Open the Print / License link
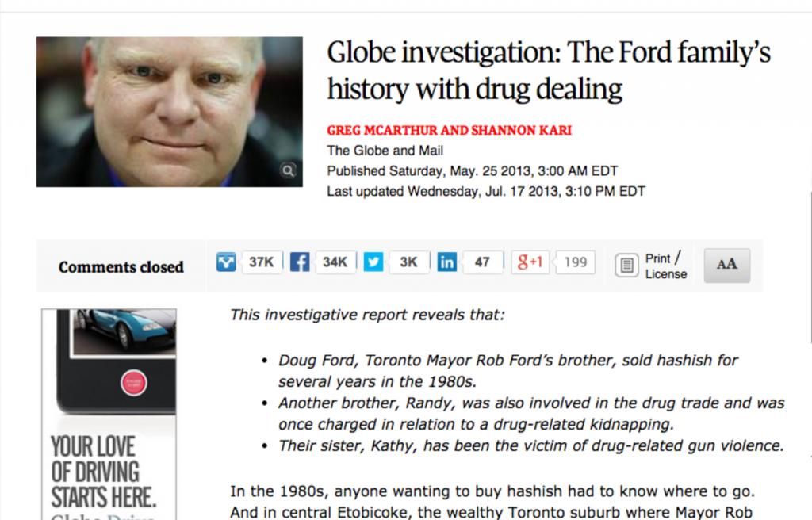The image size is (812, 520). click(x=665, y=266)
